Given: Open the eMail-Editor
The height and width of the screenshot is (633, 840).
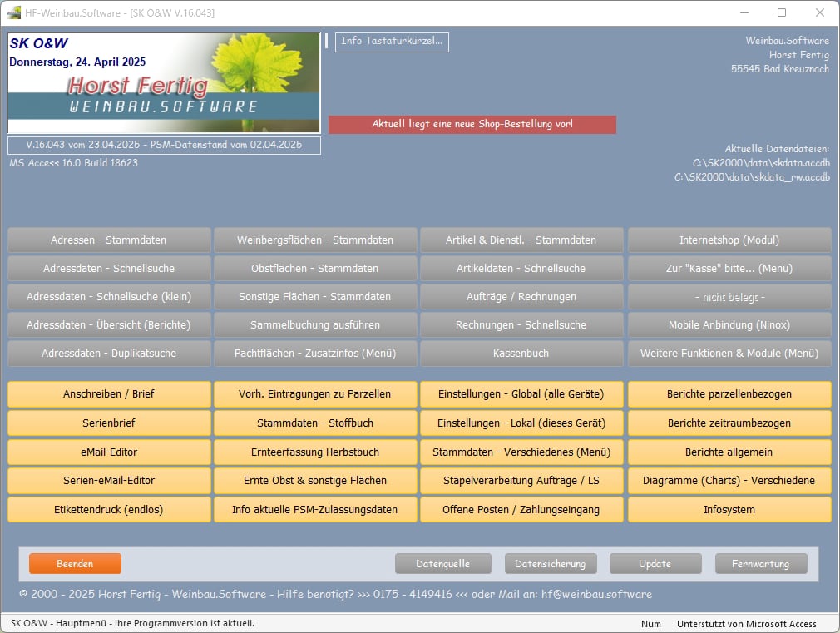Looking at the screenshot, I should 108,452.
